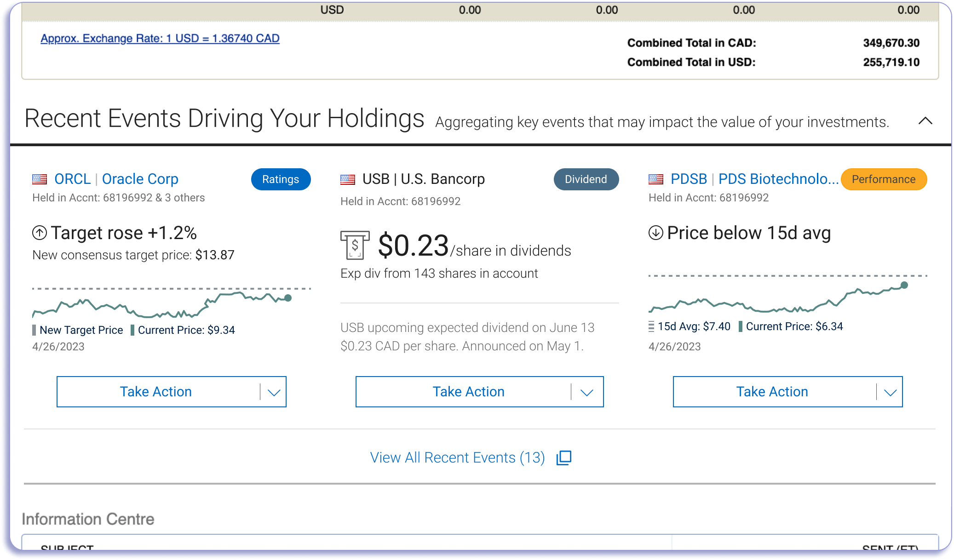
Task: Click the US flag icon beside ORCL
Action: pyautogui.click(x=40, y=179)
